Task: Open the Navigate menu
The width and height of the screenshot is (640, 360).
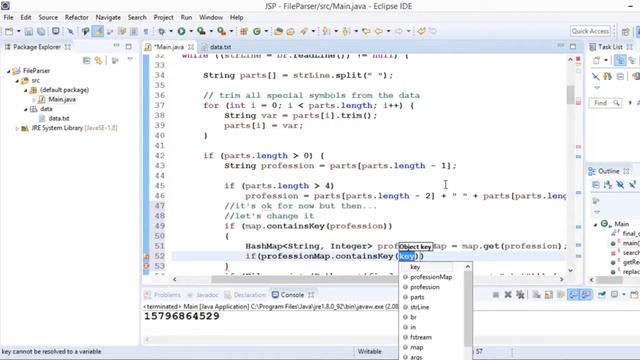Action: (108, 17)
